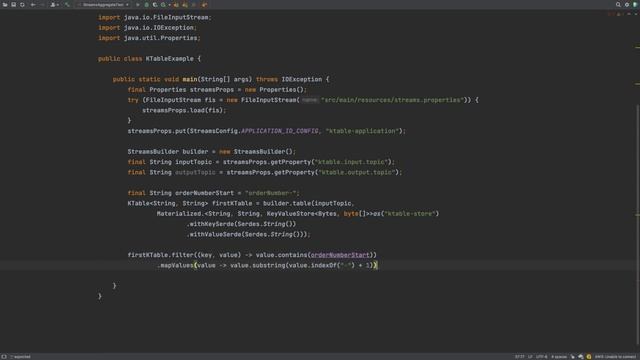Click the main method name
The height and width of the screenshot is (360, 640).
[x=190, y=79]
